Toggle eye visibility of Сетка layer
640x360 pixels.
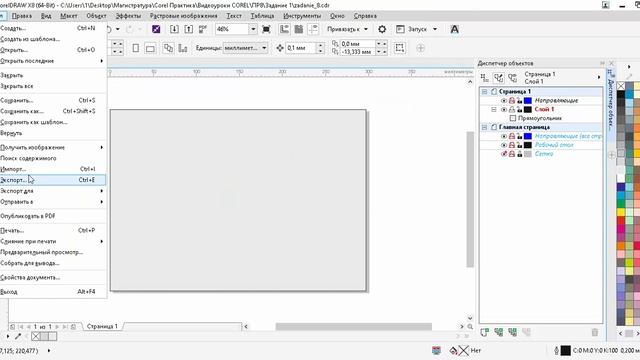pos(504,154)
